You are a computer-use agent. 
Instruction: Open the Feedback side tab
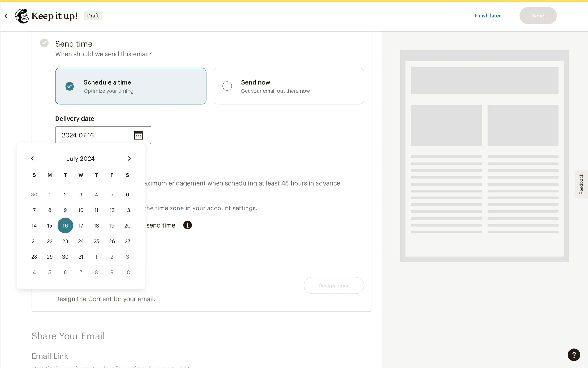(581, 184)
